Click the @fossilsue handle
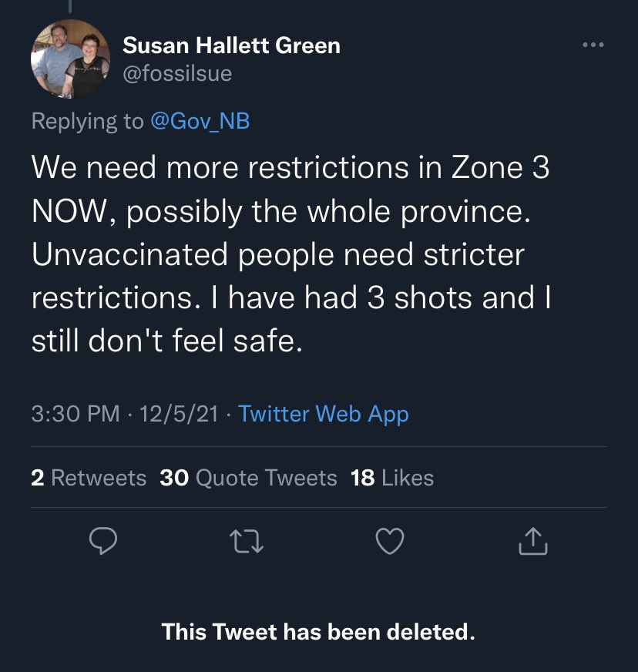Image resolution: width=638 pixels, height=672 pixels. (x=177, y=73)
